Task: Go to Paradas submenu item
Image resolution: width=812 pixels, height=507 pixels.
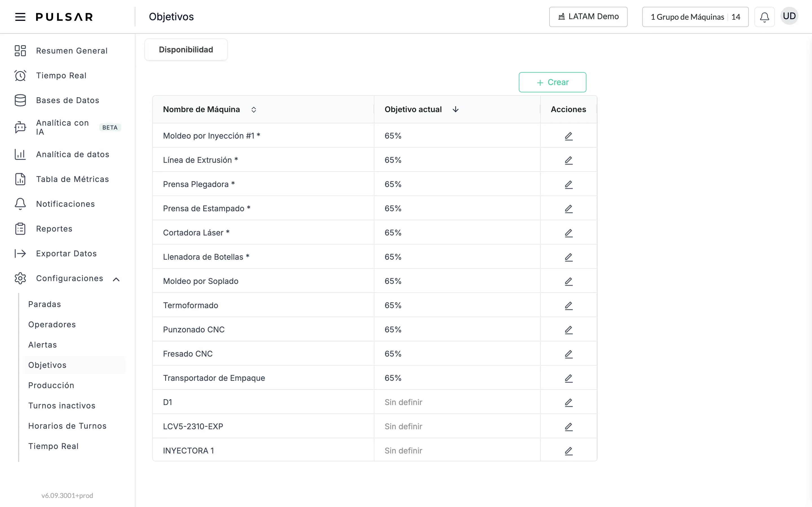Action: pos(45,304)
